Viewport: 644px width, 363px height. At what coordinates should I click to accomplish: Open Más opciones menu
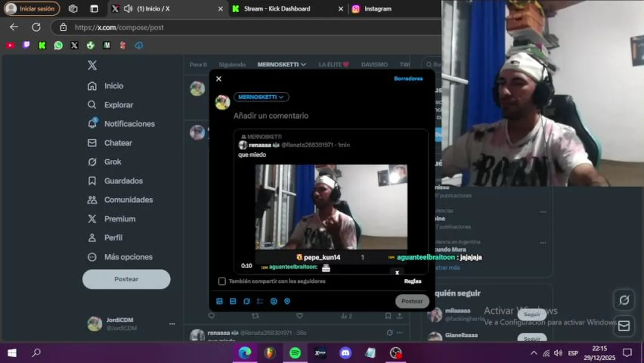[x=120, y=257]
